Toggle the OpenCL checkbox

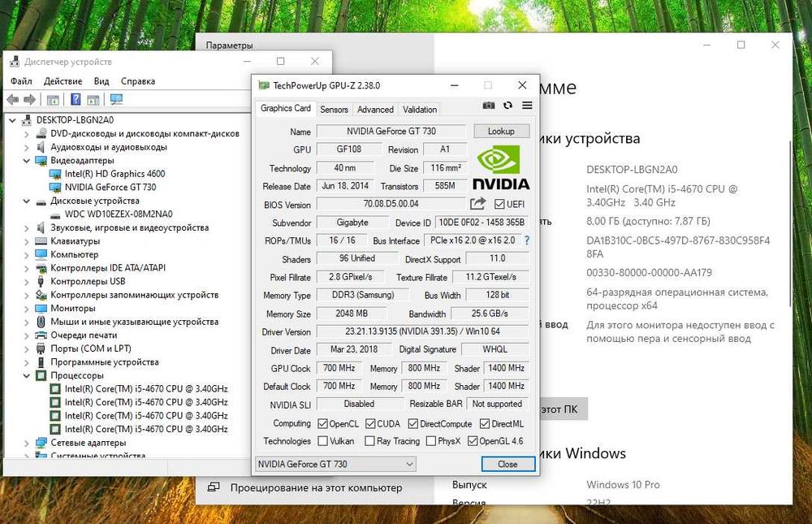pyautogui.click(x=322, y=424)
